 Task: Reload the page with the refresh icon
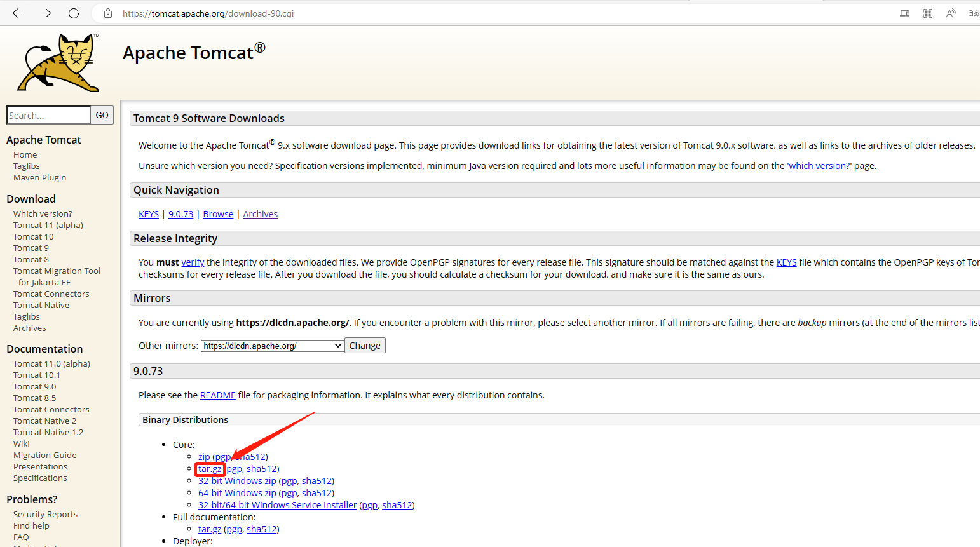[x=74, y=13]
